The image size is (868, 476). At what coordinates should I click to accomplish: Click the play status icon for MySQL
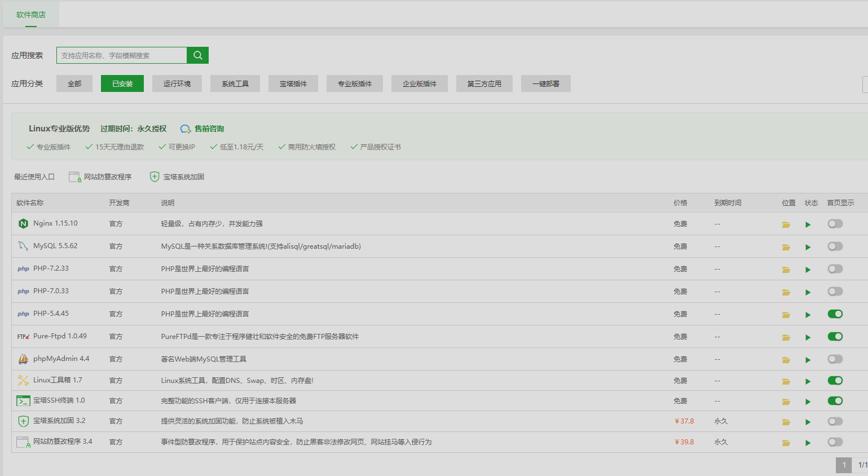pos(808,247)
